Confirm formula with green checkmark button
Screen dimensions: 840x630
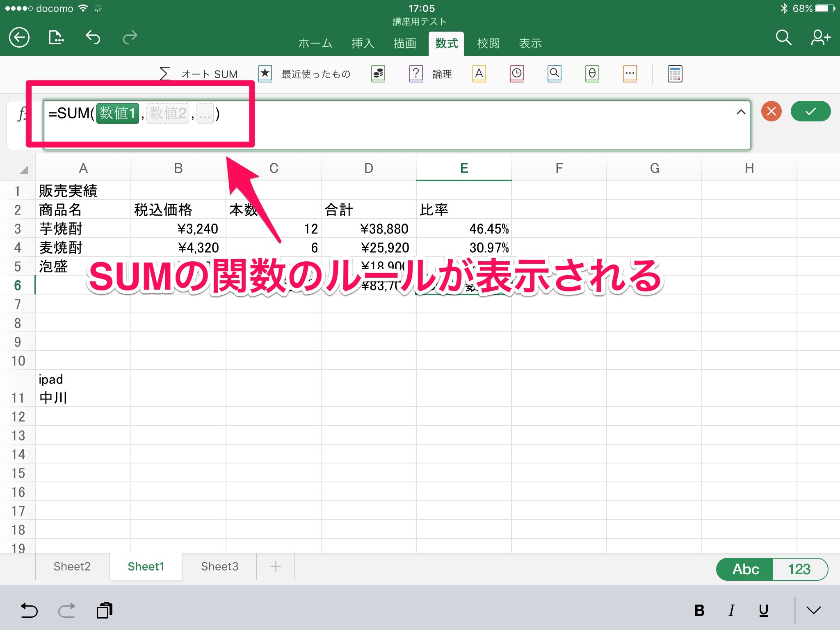(x=810, y=112)
